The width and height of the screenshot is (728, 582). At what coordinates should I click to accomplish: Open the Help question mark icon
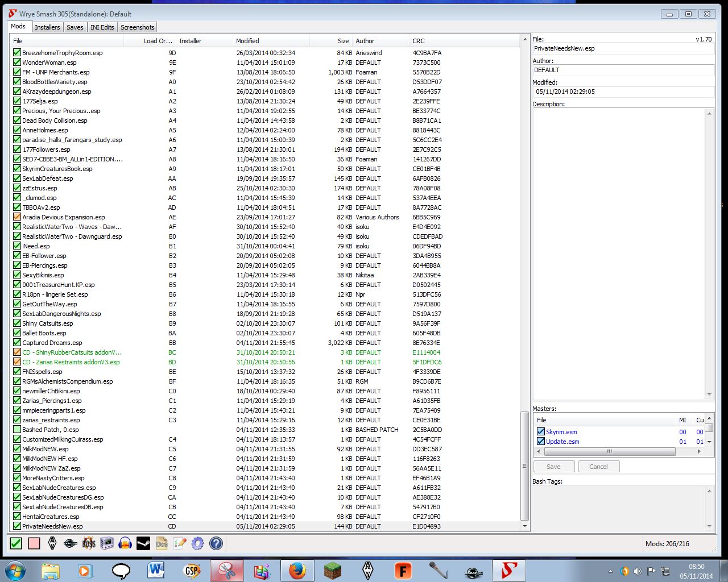pyautogui.click(x=216, y=544)
